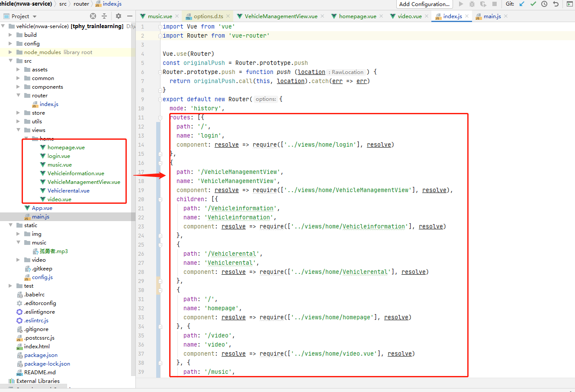This screenshot has width=575, height=392.
Task: Select package.json in project tree
Action: pos(41,355)
